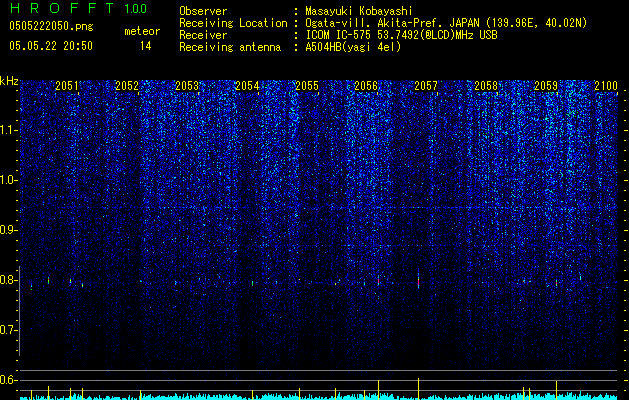Click the 2057 time axis label
The width and height of the screenshot is (629, 400).
pyautogui.click(x=426, y=86)
